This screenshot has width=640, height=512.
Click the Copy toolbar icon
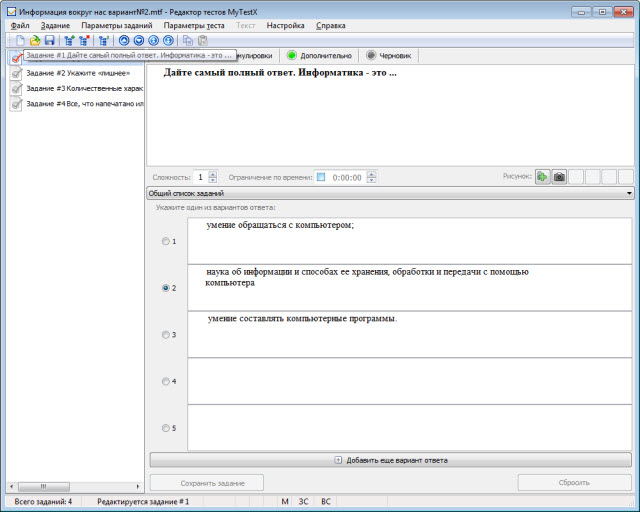[x=187, y=41]
